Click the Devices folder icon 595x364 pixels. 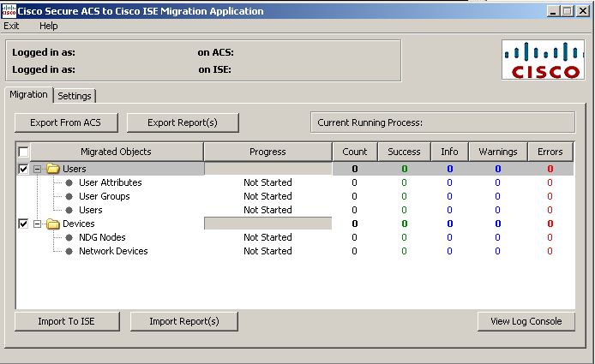click(53, 224)
